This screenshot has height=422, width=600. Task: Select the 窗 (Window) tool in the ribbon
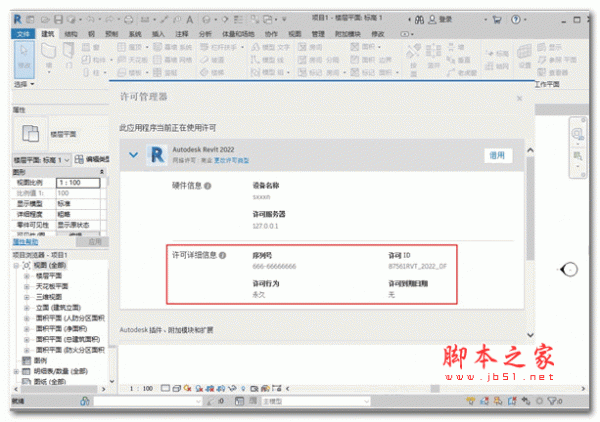91,47
